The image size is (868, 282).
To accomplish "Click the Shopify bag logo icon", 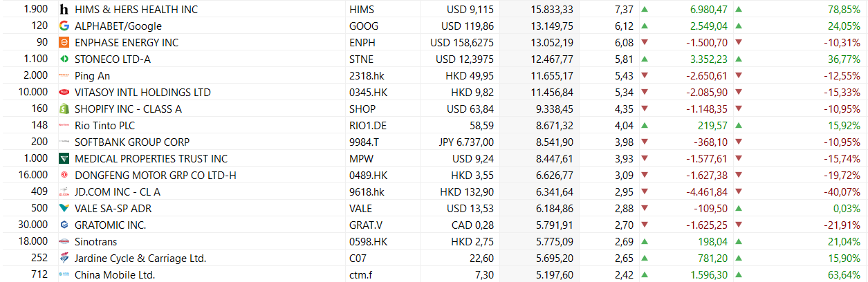I will [x=64, y=109].
